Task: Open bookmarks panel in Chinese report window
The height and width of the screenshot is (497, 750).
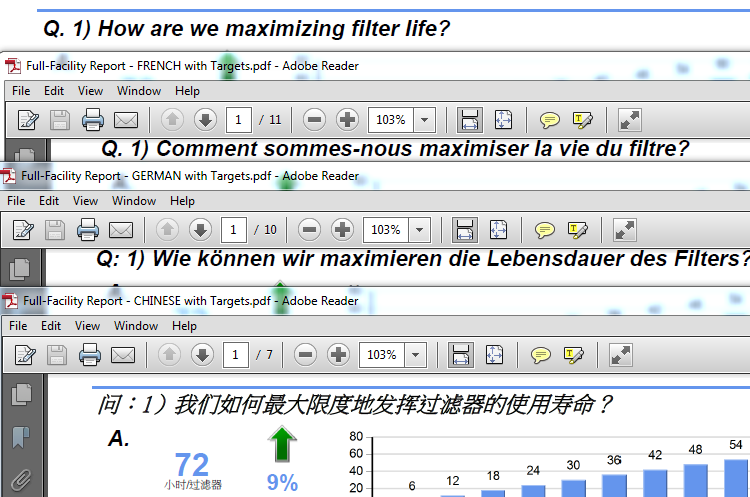Action: tap(21, 437)
